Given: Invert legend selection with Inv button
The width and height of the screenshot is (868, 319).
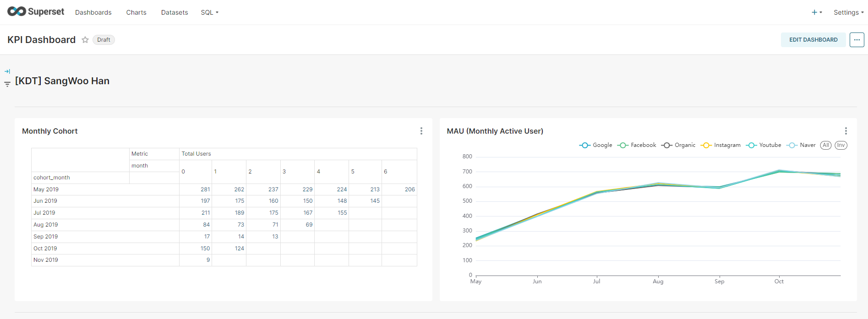Looking at the screenshot, I should click(841, 145).
